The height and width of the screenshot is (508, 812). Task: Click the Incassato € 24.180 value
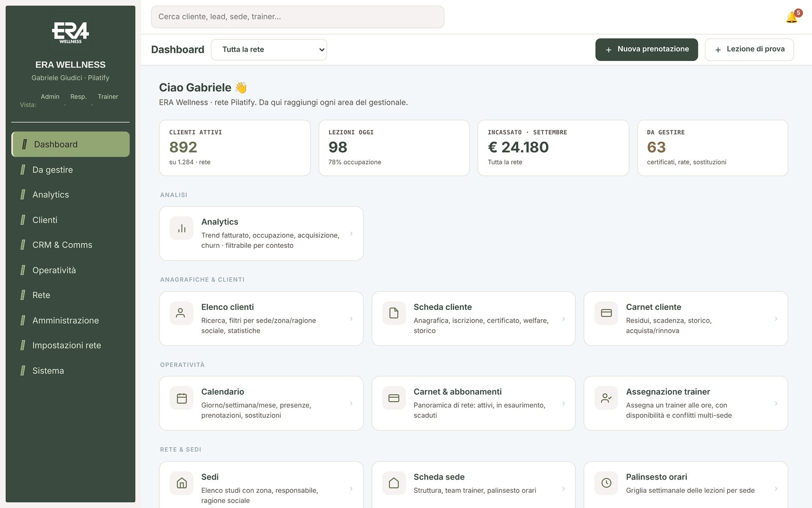coord(518,147)
